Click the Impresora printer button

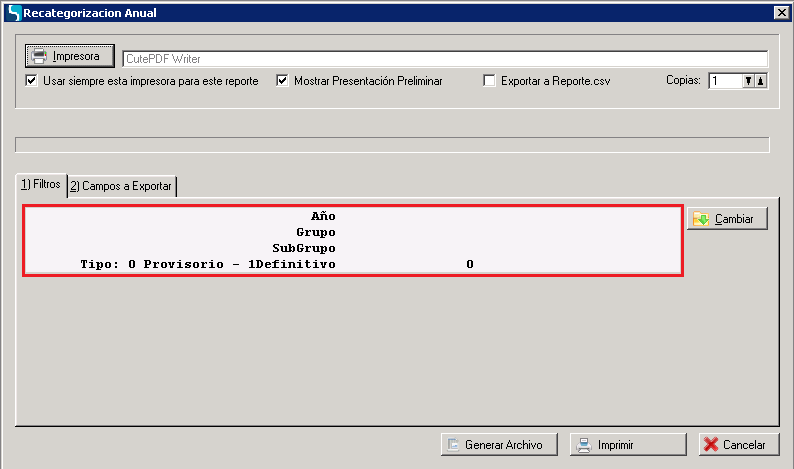click(x=70, y=56)
